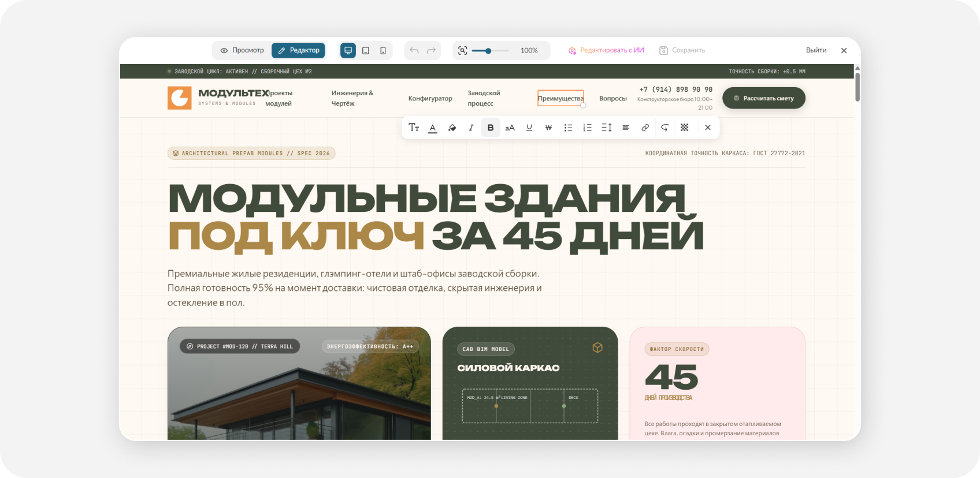Toggle underline formatting

point(529,128)
